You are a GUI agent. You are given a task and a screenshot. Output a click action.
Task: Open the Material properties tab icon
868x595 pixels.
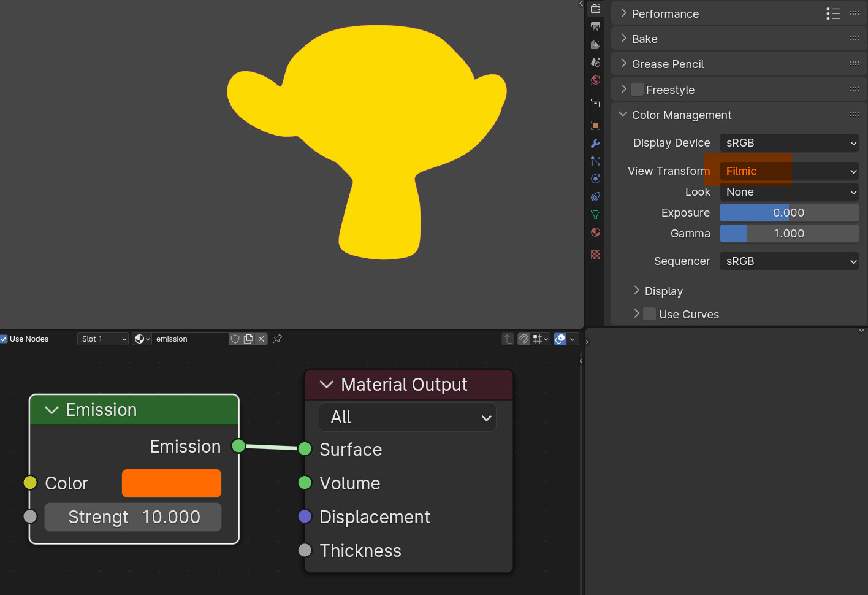pos(595,232)
